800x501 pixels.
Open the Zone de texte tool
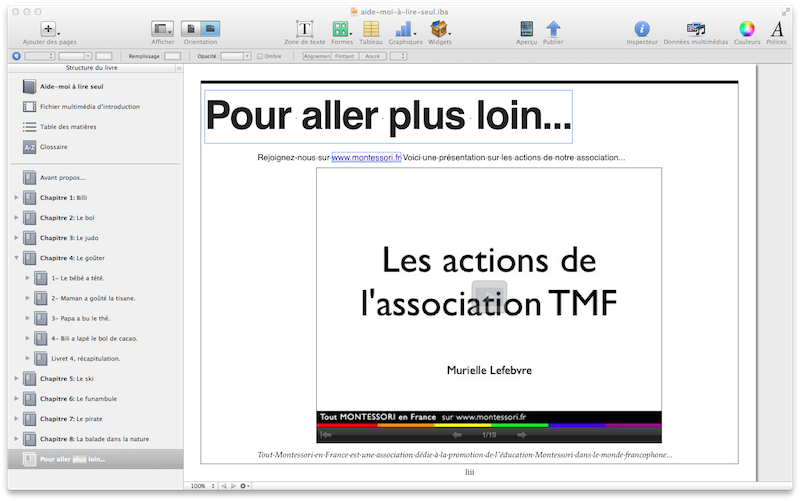305,29
